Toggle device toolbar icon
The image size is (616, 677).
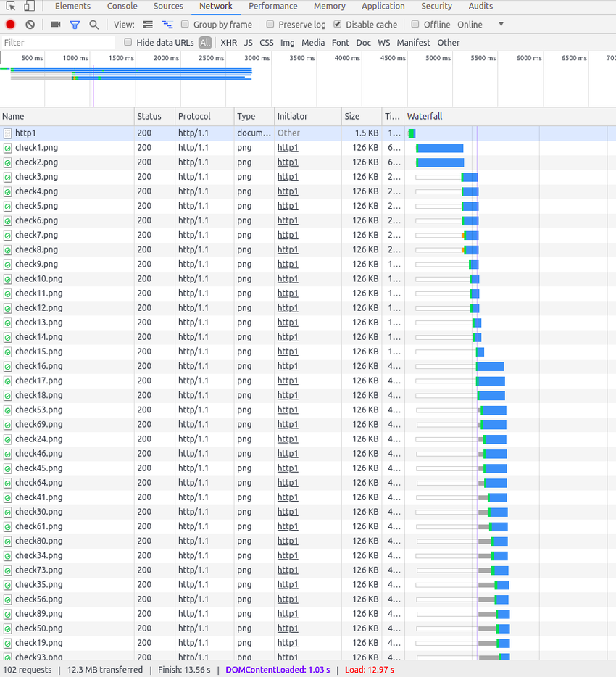29,6
